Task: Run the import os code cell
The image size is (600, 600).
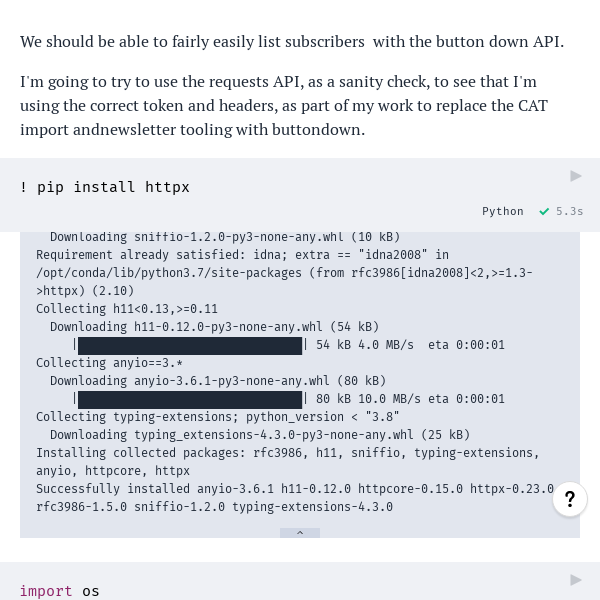Action: pos(576,580)
